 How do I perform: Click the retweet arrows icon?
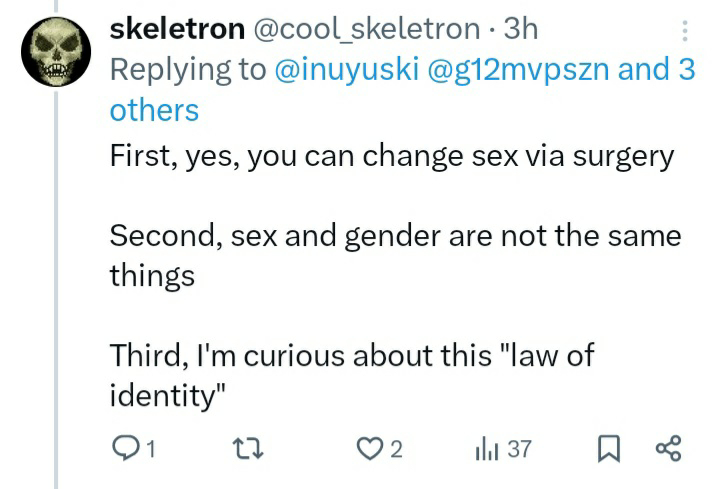[248, 449]
